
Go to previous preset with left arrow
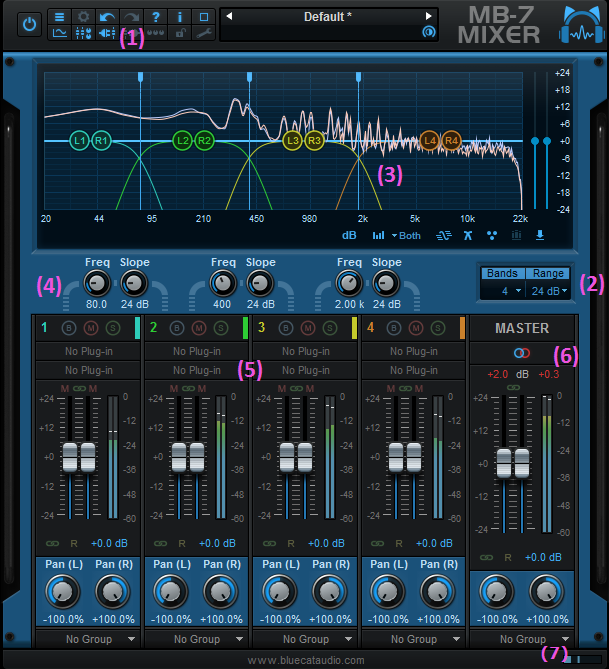(x=229, y=16)
